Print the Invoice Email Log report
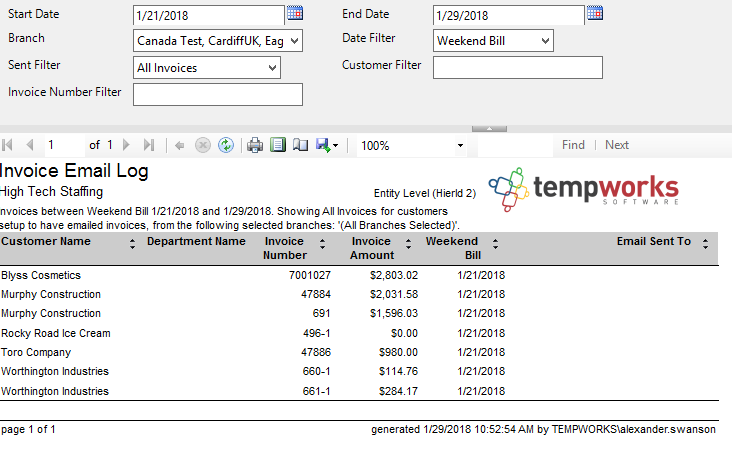Viewport: 732px width, 454px height. [255, 146]
